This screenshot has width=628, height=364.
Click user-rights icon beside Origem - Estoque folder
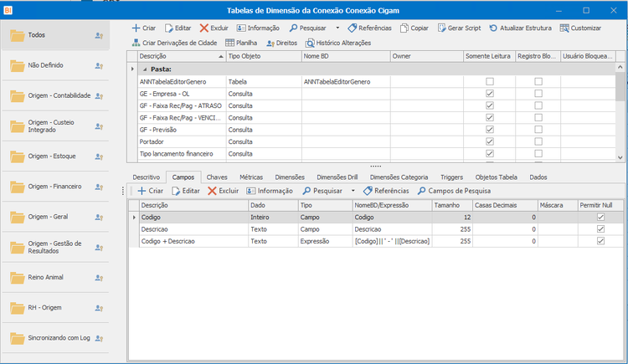point(99,156)
